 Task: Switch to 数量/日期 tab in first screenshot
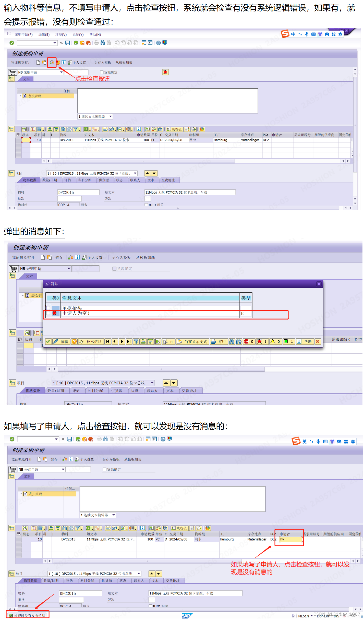pos(50,180)
